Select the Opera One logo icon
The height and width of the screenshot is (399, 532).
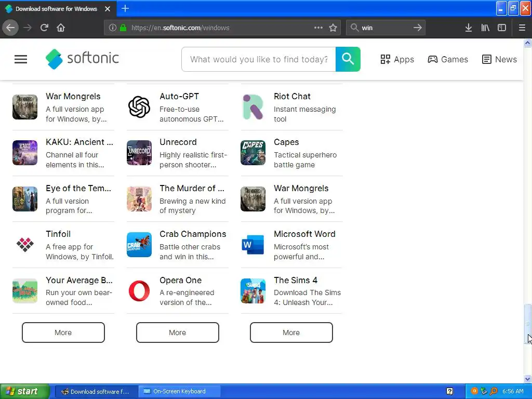[x=139, y=291]
